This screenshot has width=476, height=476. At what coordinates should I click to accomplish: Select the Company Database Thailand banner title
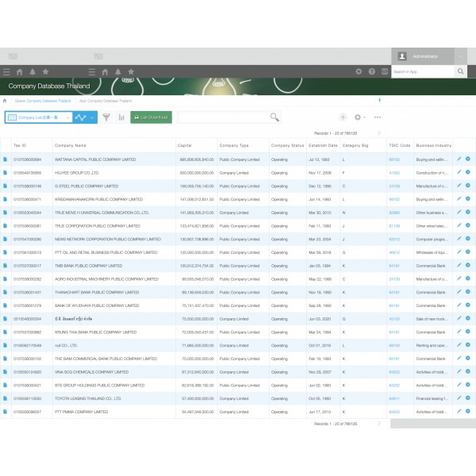[49, 86]
